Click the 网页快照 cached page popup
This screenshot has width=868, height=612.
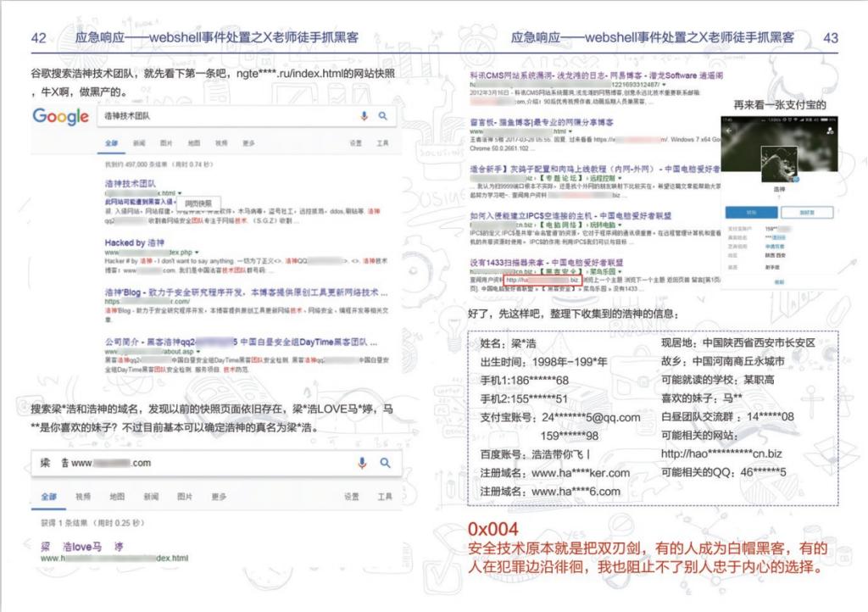coord(198,203)
